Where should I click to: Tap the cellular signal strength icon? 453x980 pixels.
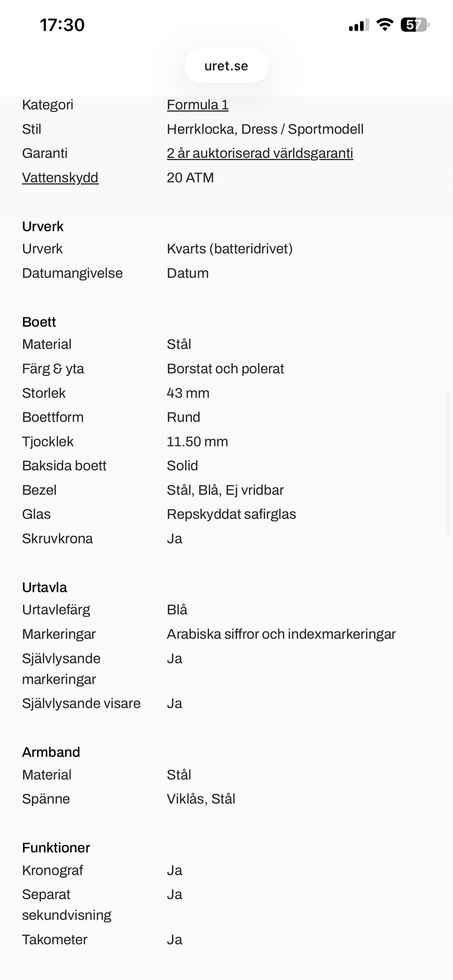[x=359, y=25]
